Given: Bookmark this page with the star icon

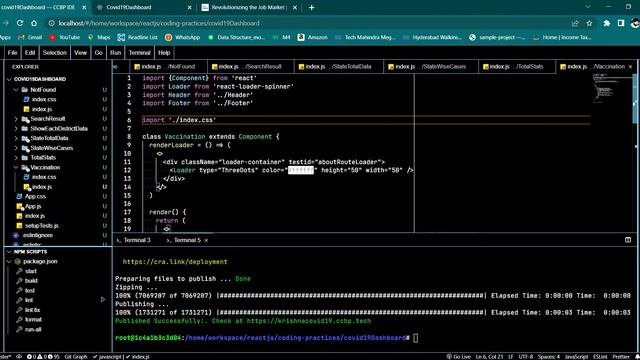Looking at the screenshot, I should tap(589, 23).
